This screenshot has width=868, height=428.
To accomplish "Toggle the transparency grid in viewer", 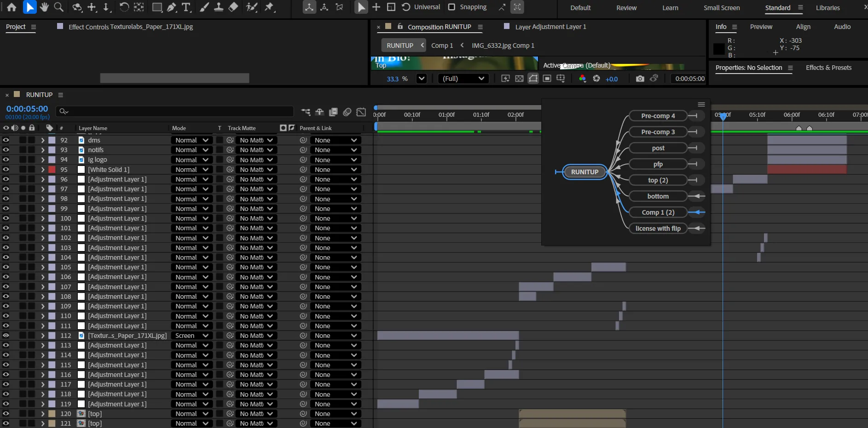I will tap(519, 79).
